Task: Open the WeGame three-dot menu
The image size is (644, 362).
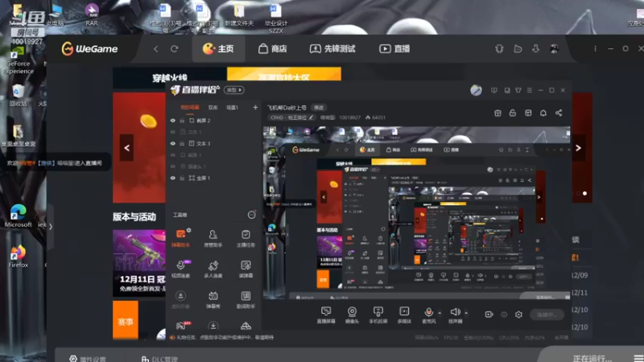Action: [x=595, y=48]
